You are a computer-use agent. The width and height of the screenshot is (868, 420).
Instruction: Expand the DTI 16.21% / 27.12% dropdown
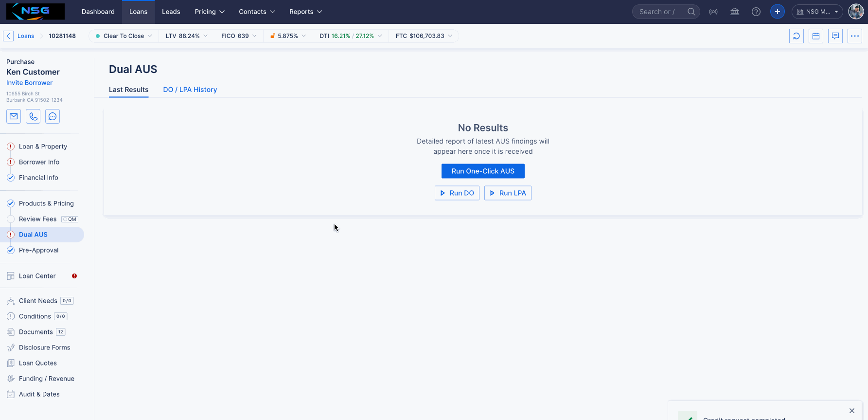(x=351, y=36)
